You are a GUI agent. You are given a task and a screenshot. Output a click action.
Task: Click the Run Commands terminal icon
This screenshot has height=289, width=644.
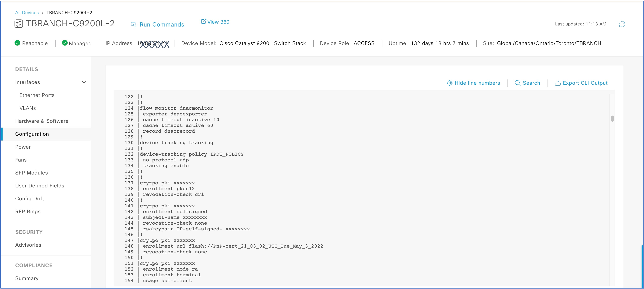click(x=134, y=25)
